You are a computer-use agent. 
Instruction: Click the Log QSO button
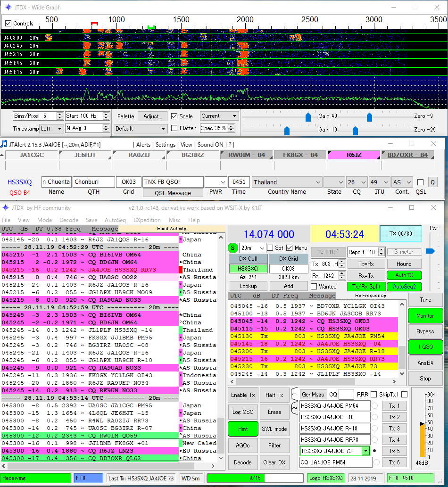(243, 412)
